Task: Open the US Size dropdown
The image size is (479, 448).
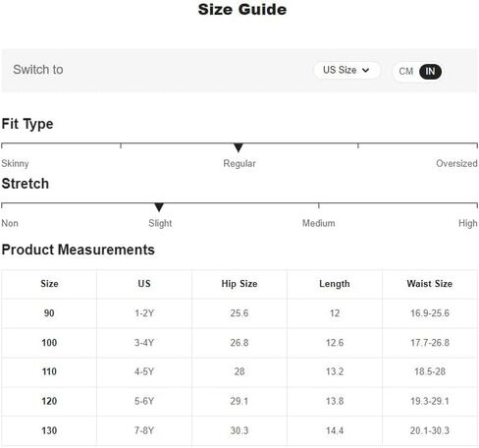Action: [x=346, y=71]
